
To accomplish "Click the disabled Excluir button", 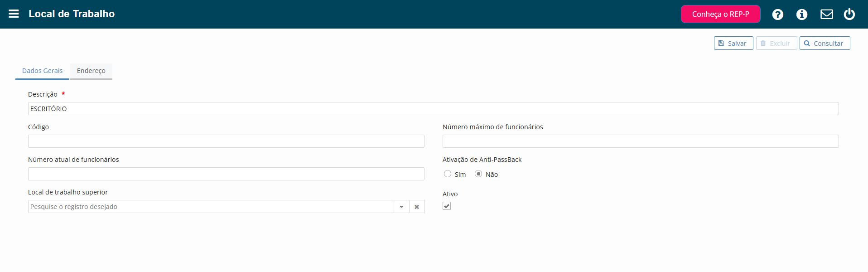I will pyautogui.click(x=776, y=43).
